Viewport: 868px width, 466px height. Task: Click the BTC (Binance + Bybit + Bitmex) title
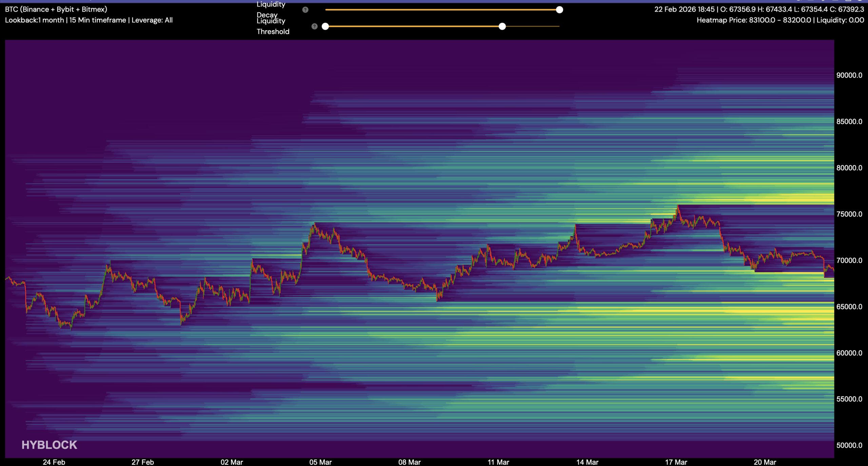[56, 9]
